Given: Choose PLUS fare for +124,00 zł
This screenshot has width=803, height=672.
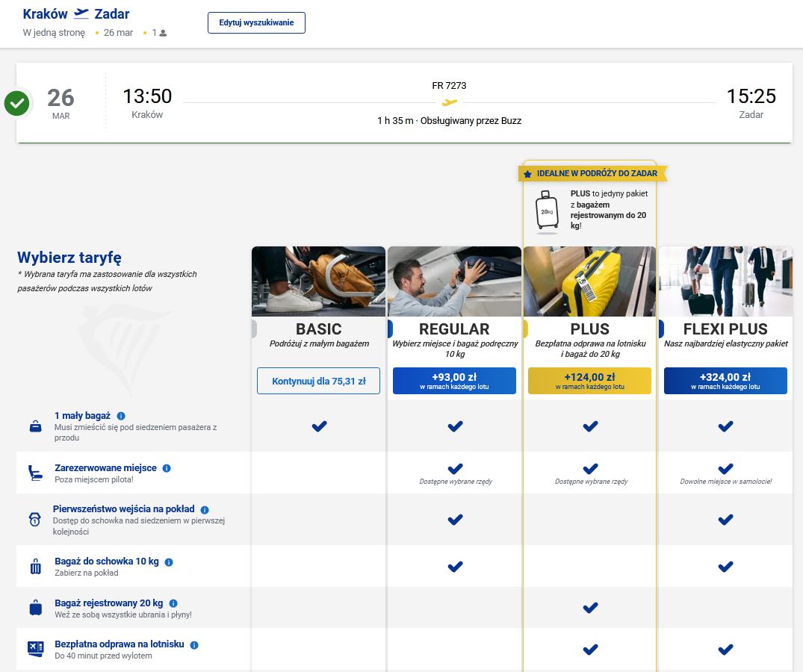Looking at the screenshot, I should (x=589, y=381).
